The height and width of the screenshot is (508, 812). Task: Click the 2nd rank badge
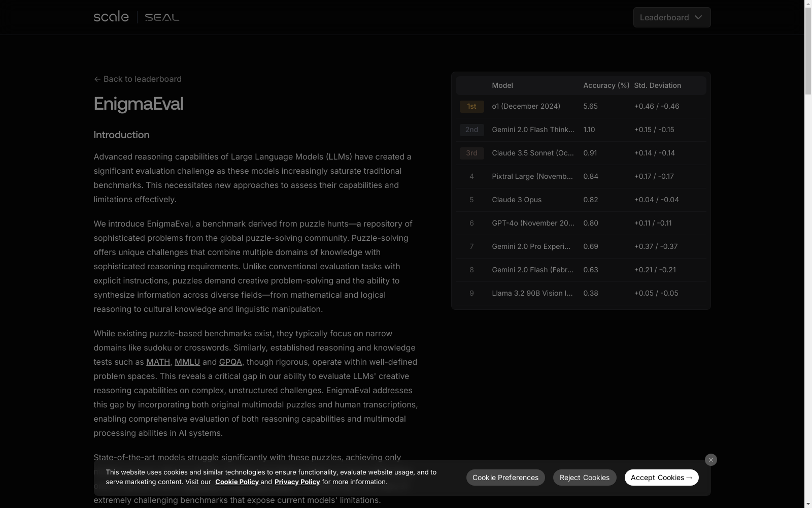[471, 130]
